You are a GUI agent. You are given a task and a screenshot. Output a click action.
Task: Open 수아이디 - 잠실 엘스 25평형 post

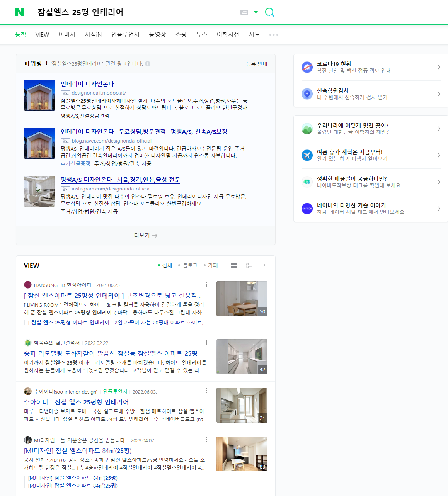click(76, 402)
